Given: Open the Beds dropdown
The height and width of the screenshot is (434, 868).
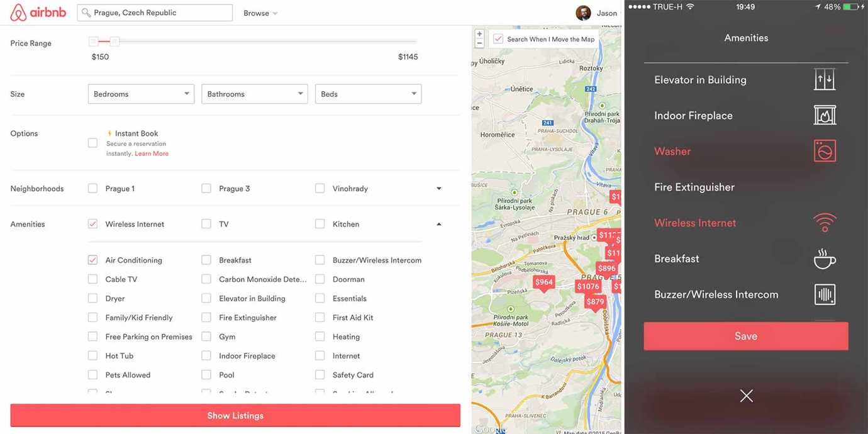Looking at the screenshot, I should [368, 93].
